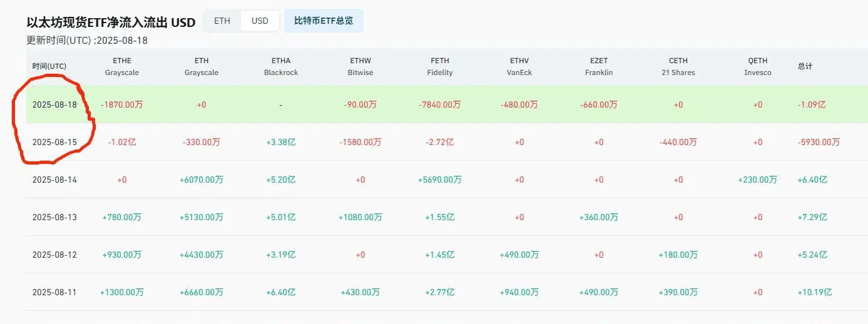Open the 比特币ETF总览 button
868x324 pixels.
[324, 21]
